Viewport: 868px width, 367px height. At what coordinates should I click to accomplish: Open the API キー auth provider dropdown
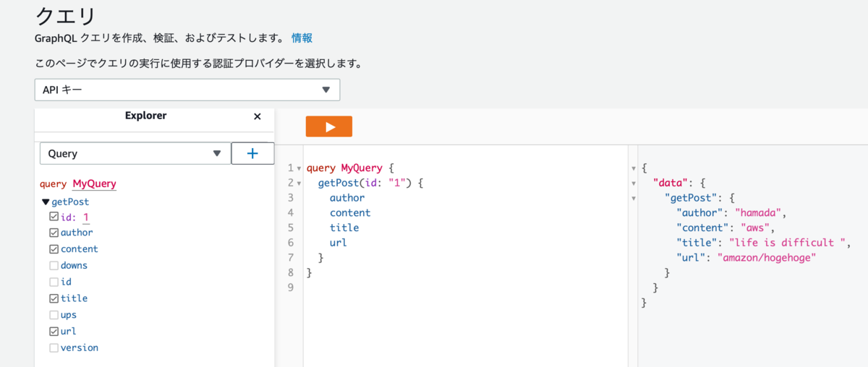pyautogui.click(x=187, y=90)
